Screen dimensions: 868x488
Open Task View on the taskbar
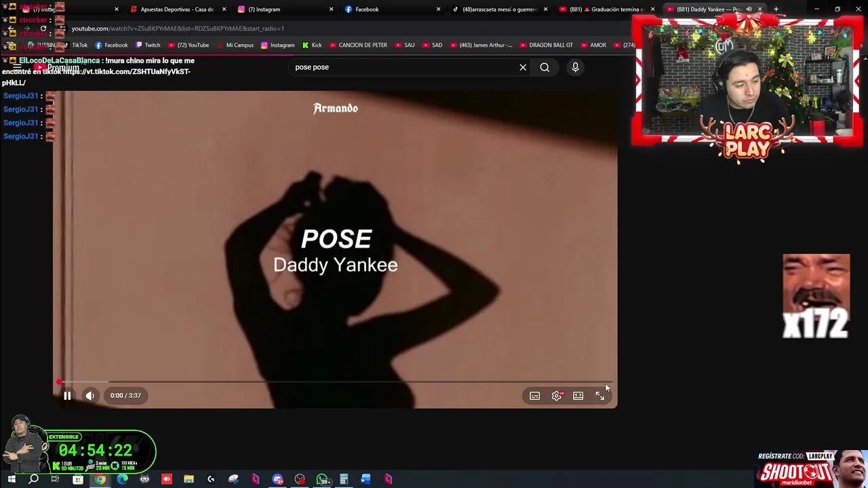[x=55, y=480]
